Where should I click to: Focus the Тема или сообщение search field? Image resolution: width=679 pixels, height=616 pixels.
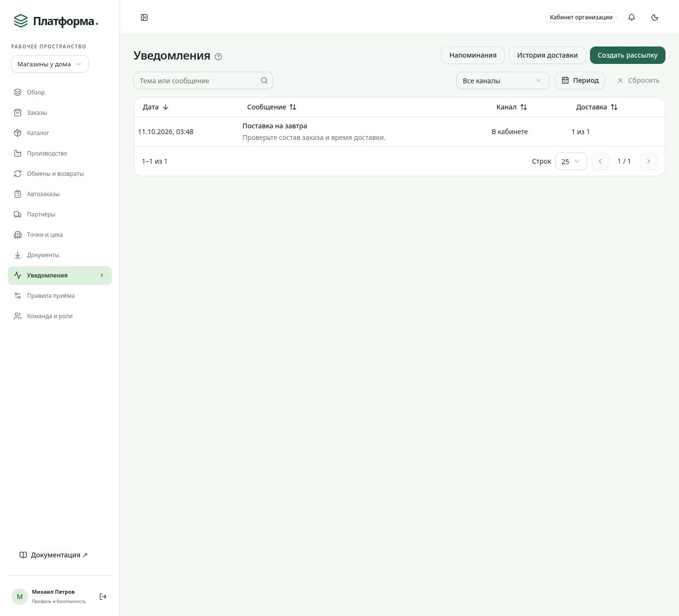click(203, 80)
